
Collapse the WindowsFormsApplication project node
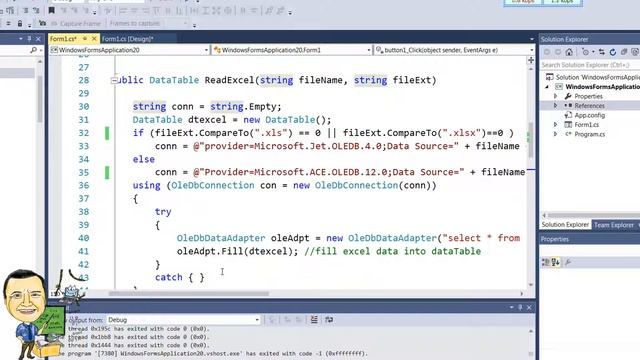click(x=547, y=87)
